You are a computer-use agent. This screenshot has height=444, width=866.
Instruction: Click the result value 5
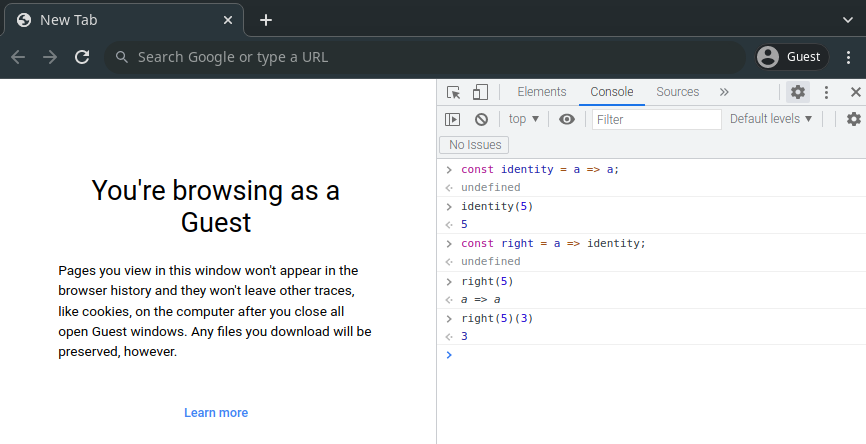coord(464,224)
